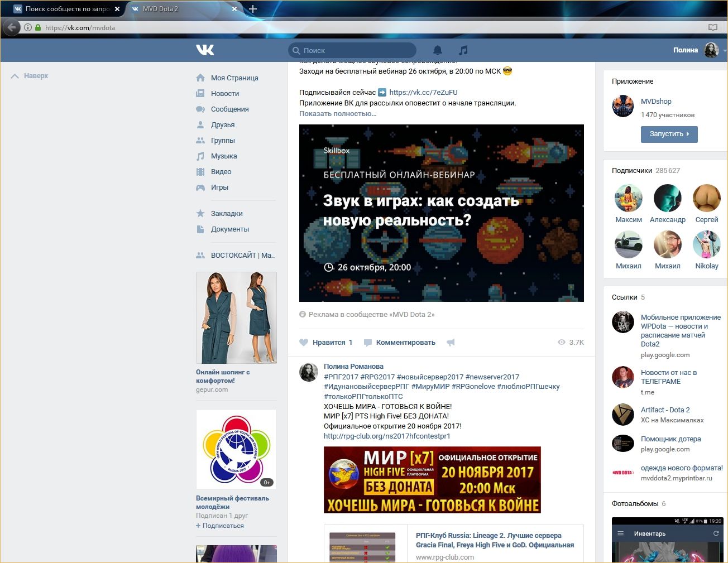728x563 pixels.
Task: Open subscriber Nikolay avatar
Action: [707, 244]
